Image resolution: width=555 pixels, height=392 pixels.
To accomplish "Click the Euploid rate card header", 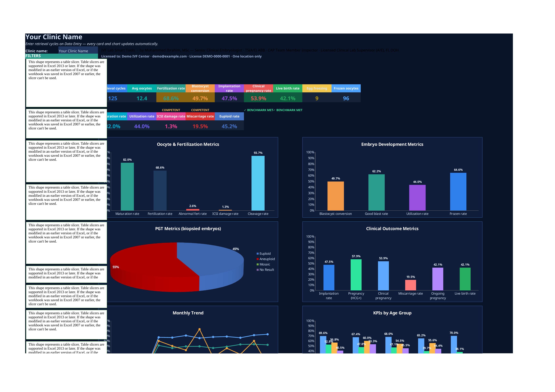I will [x=229, y=116].
